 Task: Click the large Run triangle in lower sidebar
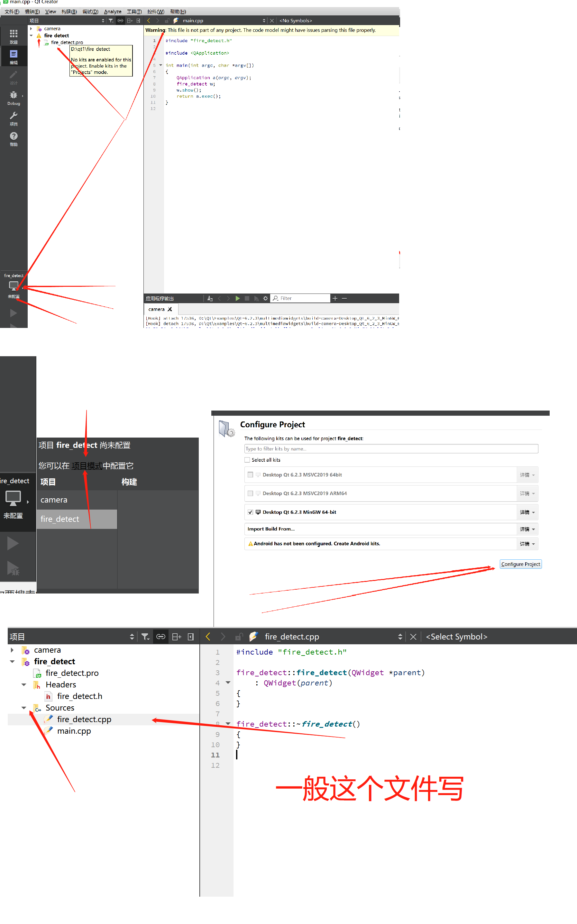click(13, 543)
